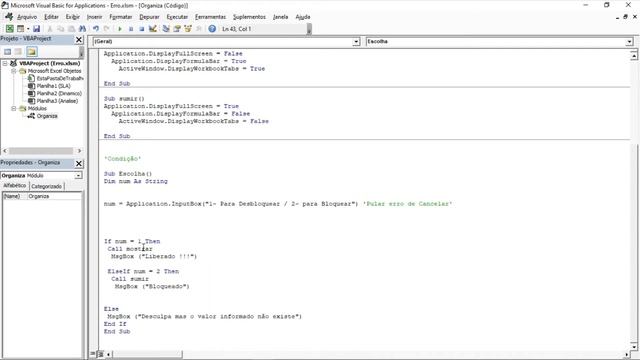Click the Insert UserForm toolbar icon
Image resolution: width=640 pixels, height=360 pixels.
[x=20, y=29]
